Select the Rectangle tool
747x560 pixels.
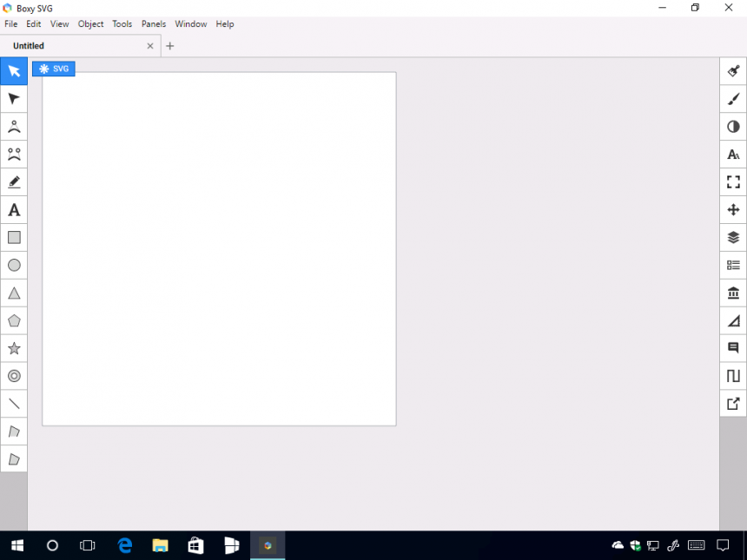click(x=14, y=237)
